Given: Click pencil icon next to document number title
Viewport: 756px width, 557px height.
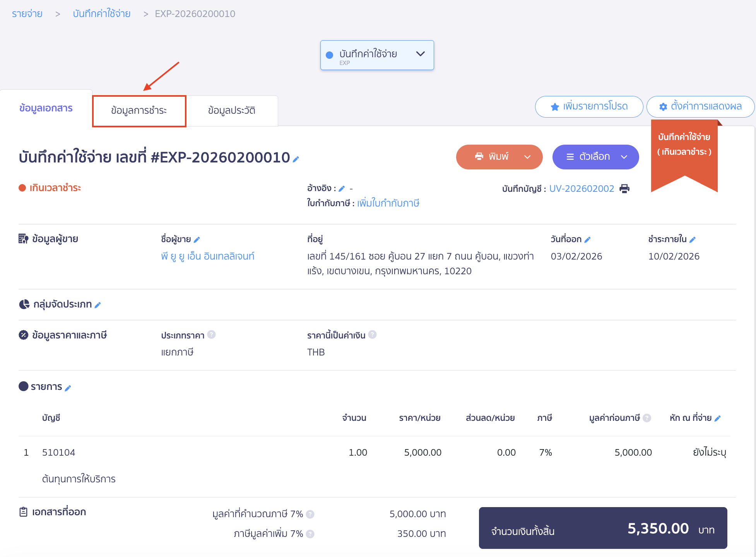Looking at the screenshot, I should point(296,159).
